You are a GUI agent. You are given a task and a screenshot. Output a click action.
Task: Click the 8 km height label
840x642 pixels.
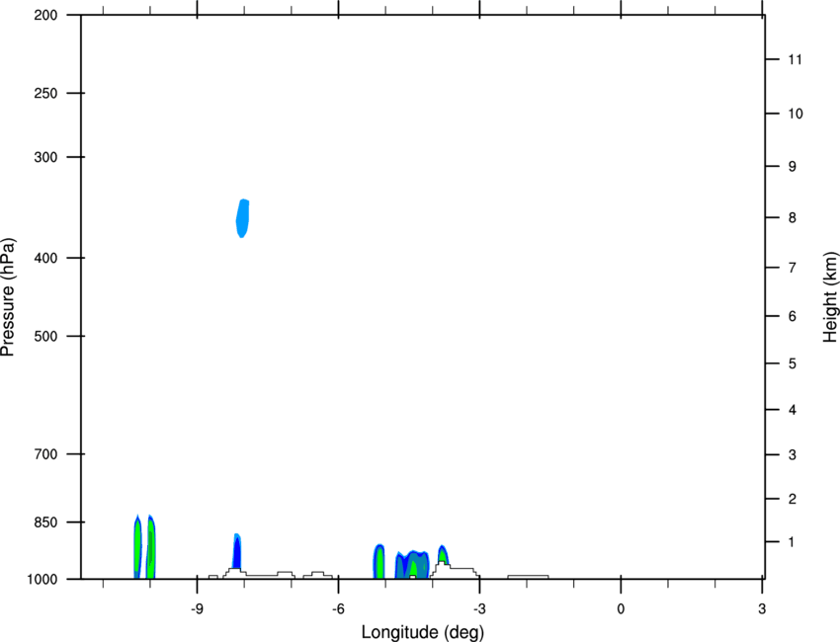(x=793, y=217)
